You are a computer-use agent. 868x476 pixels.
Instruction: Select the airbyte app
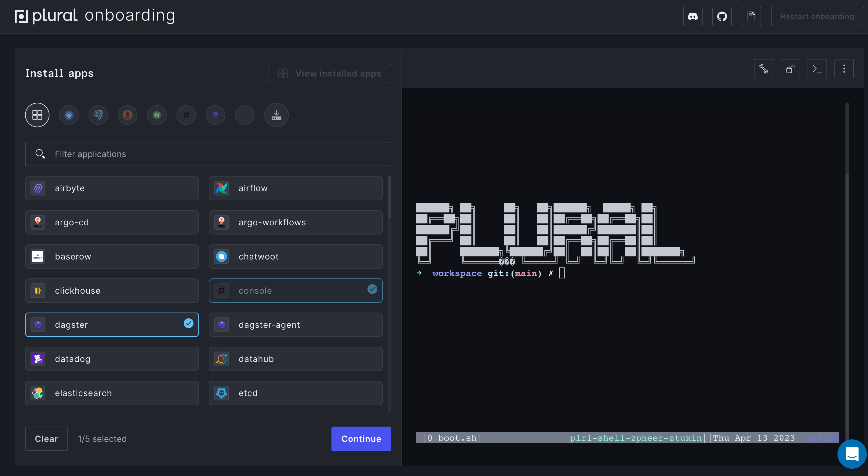[x=112, y=188]
